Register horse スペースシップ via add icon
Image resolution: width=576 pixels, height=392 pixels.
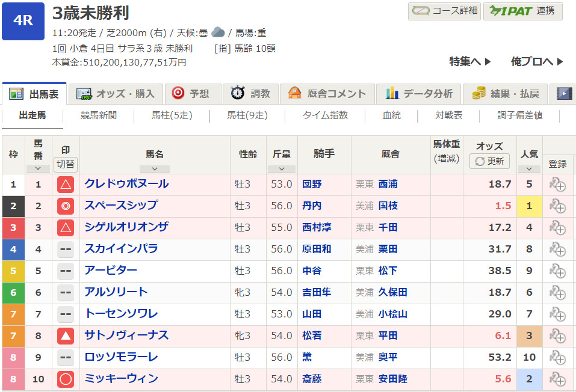[x=557, y=206]
